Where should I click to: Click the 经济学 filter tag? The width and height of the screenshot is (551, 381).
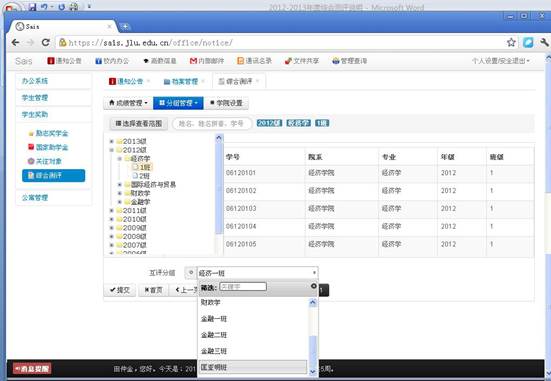pyautogui.click(x=299, y=123)
